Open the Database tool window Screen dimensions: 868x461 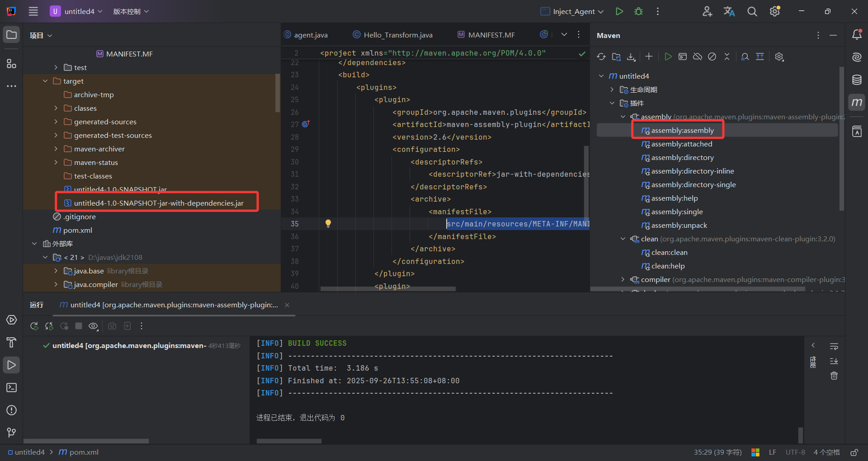tap(857, 80)
